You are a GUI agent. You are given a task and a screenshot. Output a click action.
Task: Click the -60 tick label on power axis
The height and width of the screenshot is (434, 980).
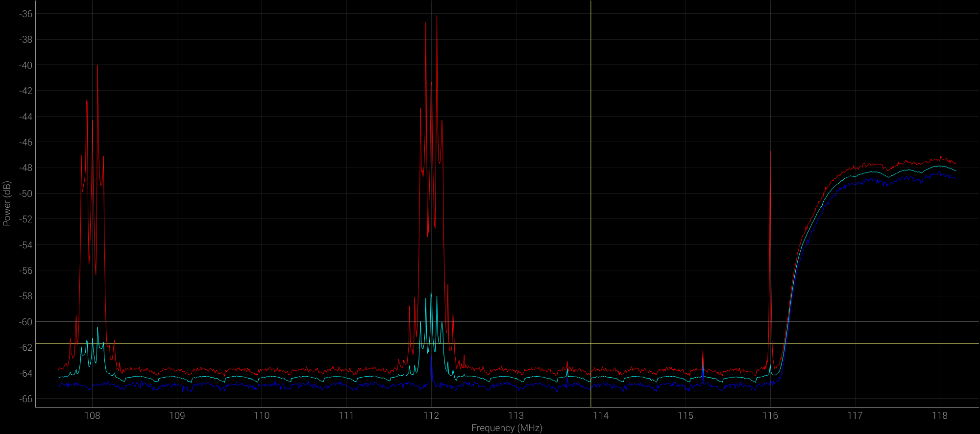[25, 322]
